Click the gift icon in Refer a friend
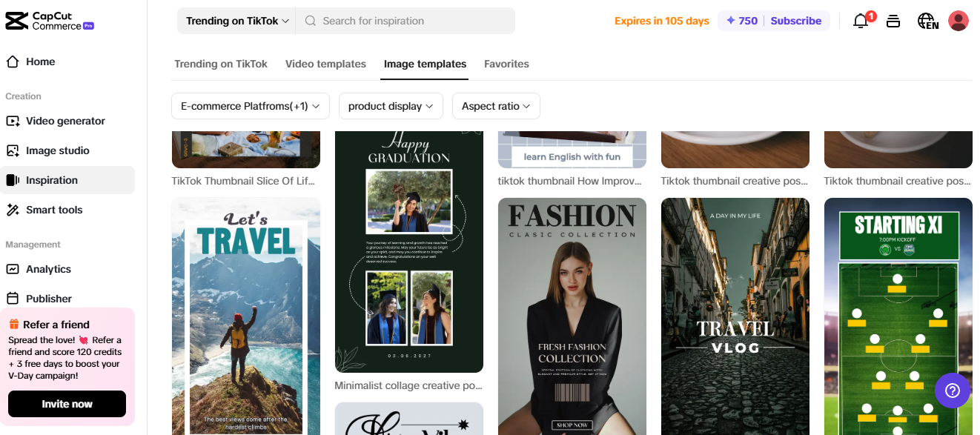The image size is (980, 435). 14,324
